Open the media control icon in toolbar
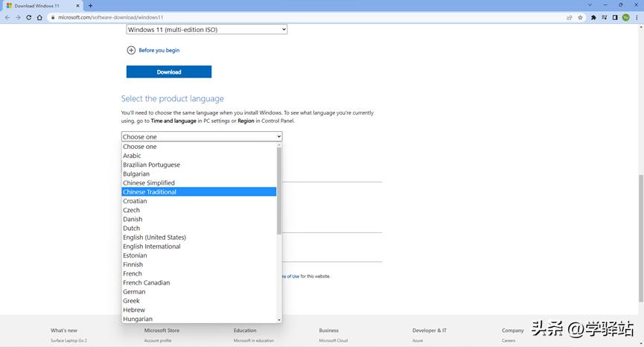Screen dimensions: 644x347 604,18
